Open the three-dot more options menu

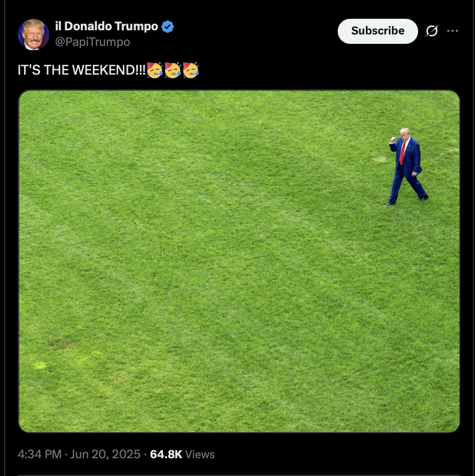[x=452, y=31]
